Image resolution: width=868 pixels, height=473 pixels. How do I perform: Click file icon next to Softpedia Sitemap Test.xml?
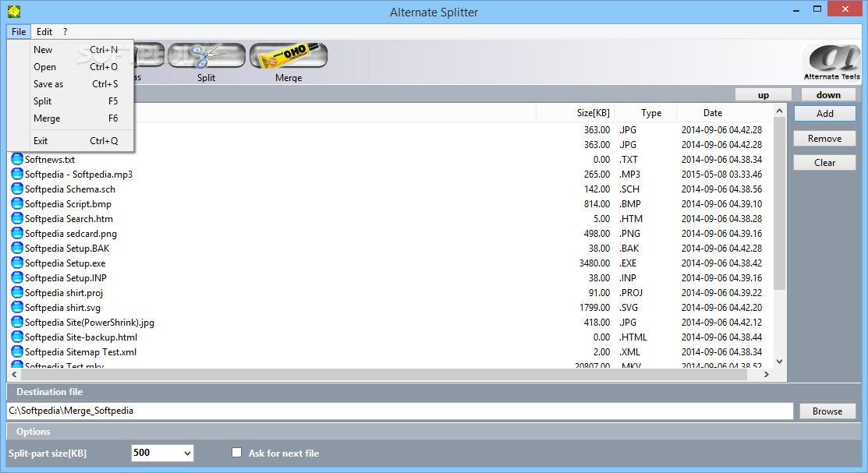17,352
